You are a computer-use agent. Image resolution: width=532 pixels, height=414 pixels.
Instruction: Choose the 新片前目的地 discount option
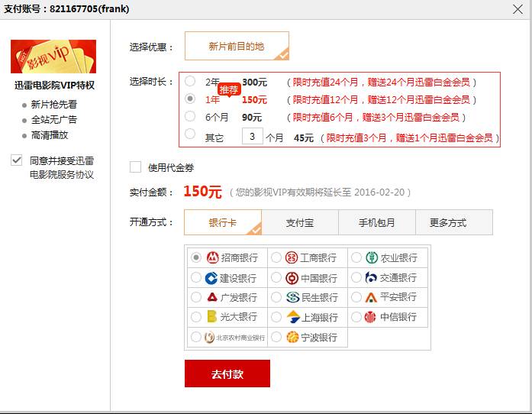pos(237,46)
